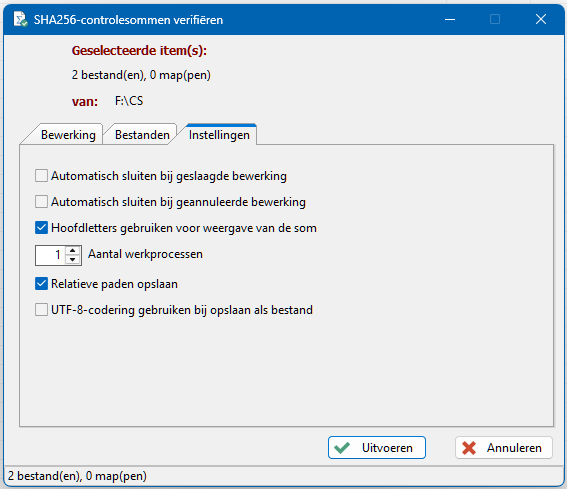Click the Uitvoeren button
Viewport: 567px width, 489px height.
pos(377,448)
